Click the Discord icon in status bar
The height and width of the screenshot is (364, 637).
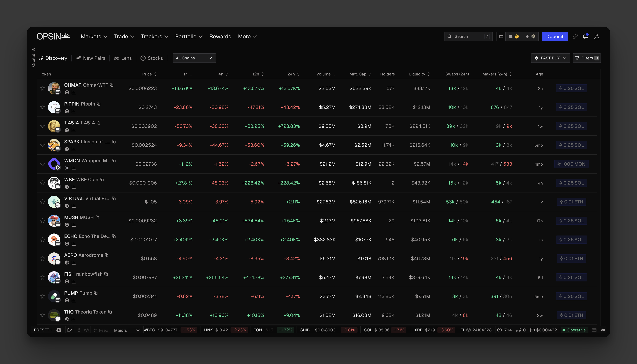point(603,330)
